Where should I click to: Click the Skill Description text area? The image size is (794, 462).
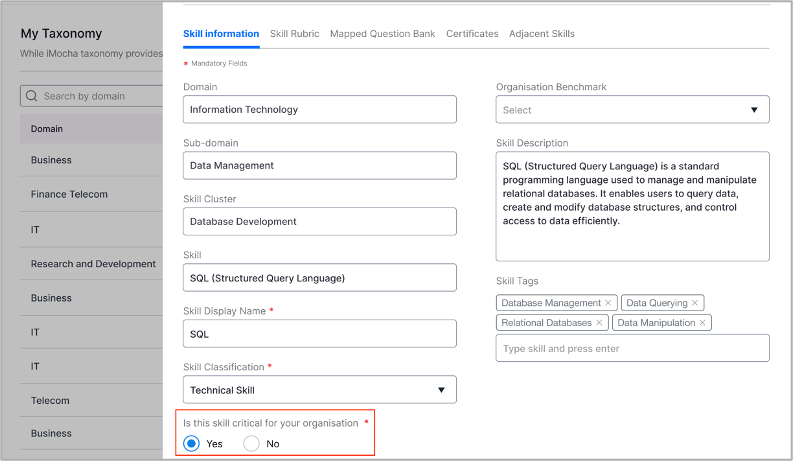coord(632,207)
